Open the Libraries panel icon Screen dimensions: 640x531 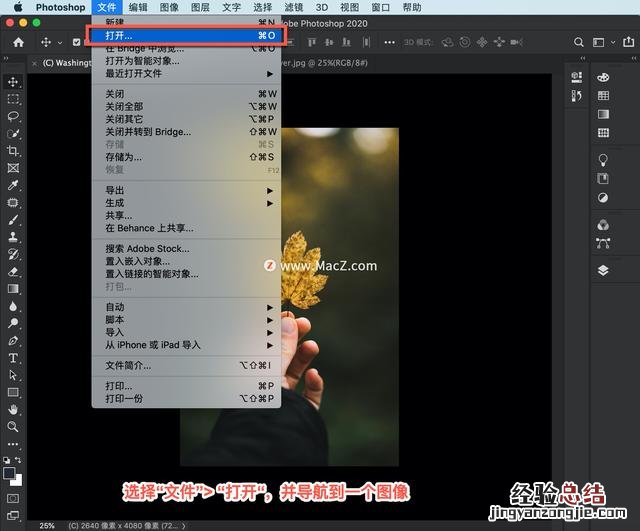[603, 178]
